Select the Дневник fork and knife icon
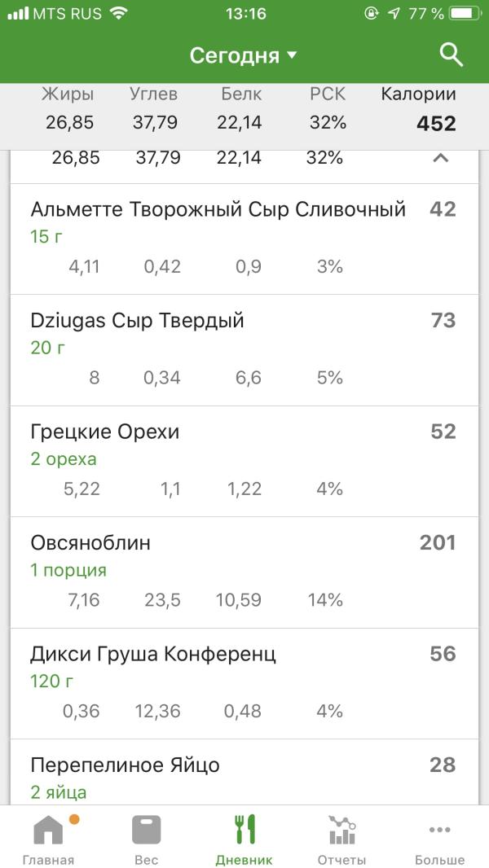 tap(244, 829)
